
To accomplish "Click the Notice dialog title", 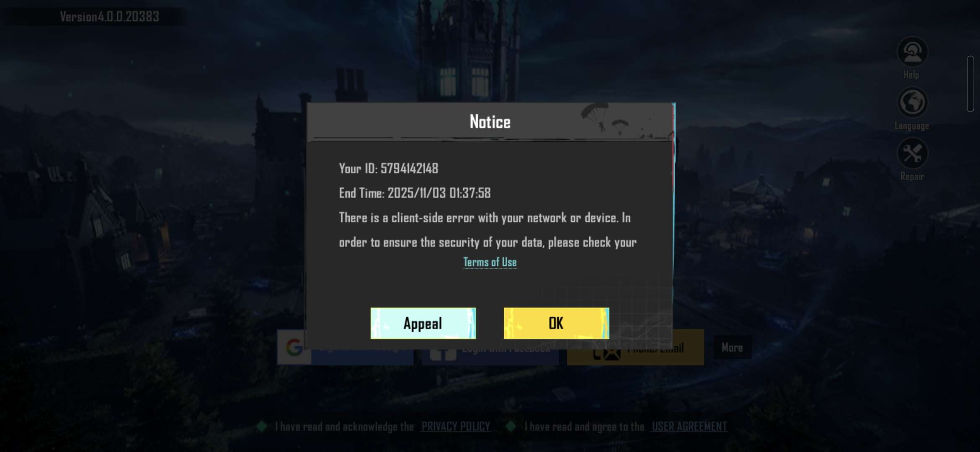I will click(x=490, y=122).
